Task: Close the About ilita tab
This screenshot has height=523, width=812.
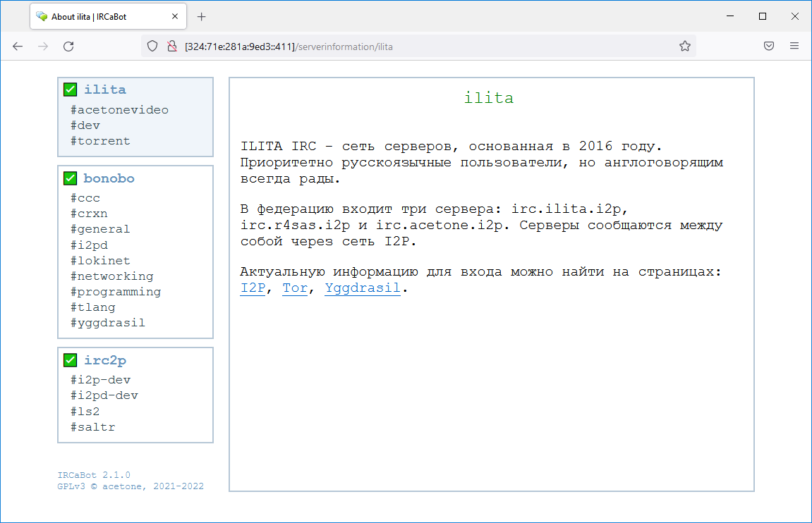Action: [175, 16]
